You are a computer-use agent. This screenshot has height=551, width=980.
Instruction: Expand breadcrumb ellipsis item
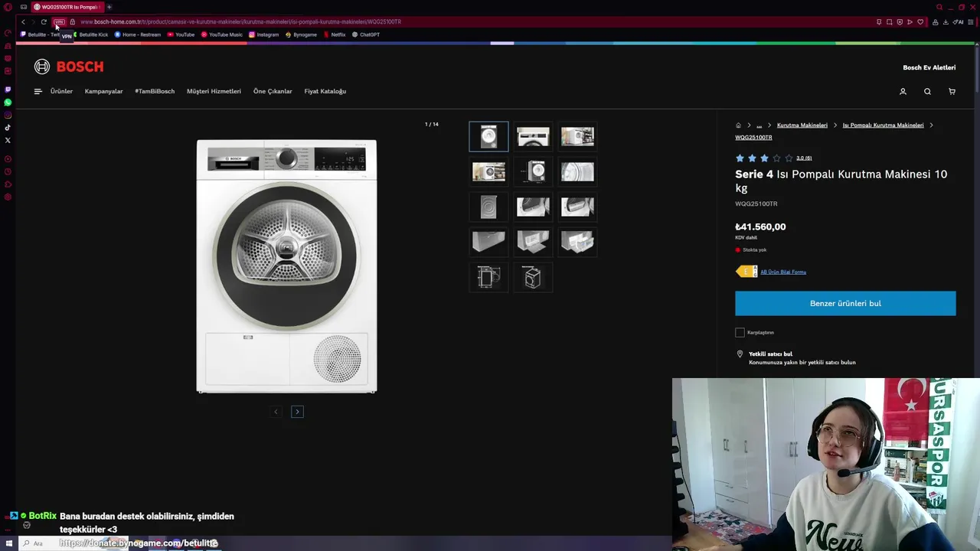[x=759, y=125]
